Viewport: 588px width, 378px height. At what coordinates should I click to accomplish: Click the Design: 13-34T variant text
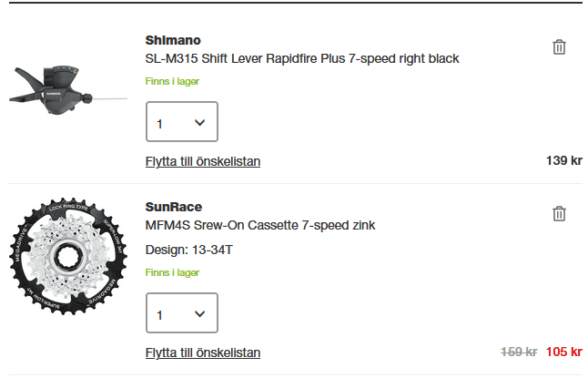click(x=188, y=249)
